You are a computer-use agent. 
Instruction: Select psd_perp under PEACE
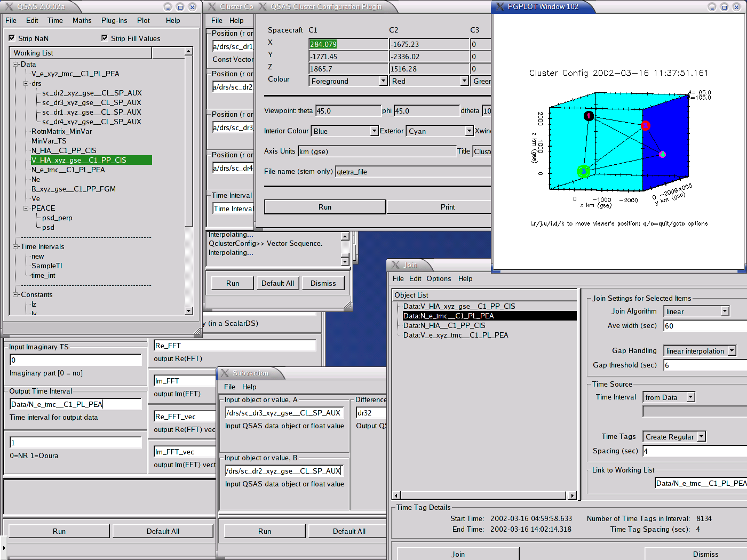tap(57, 218)
